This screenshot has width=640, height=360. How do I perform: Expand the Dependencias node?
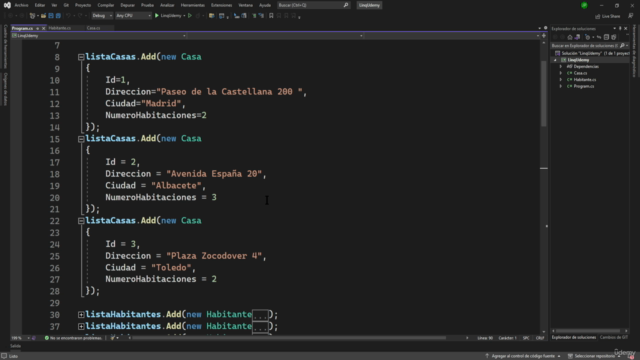(x=561, y=67)
